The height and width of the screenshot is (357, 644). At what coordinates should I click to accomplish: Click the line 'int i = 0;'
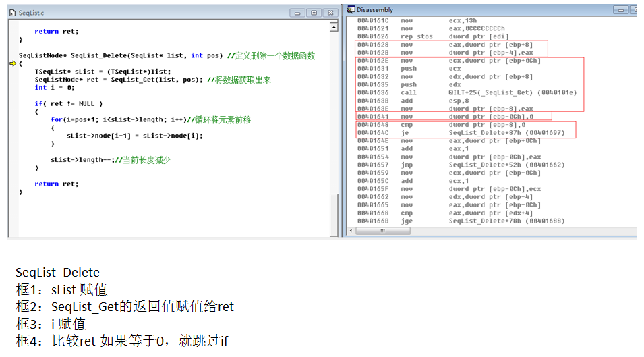click(x=55, y=88)
